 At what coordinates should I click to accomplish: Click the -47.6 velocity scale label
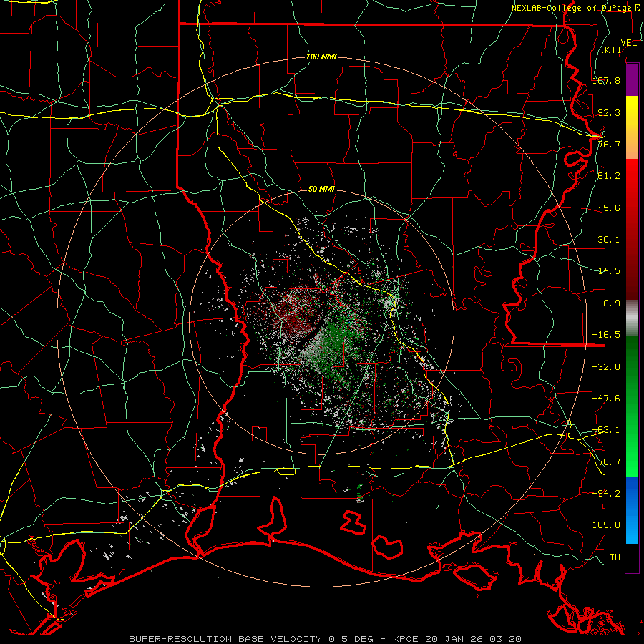[606, 398]
